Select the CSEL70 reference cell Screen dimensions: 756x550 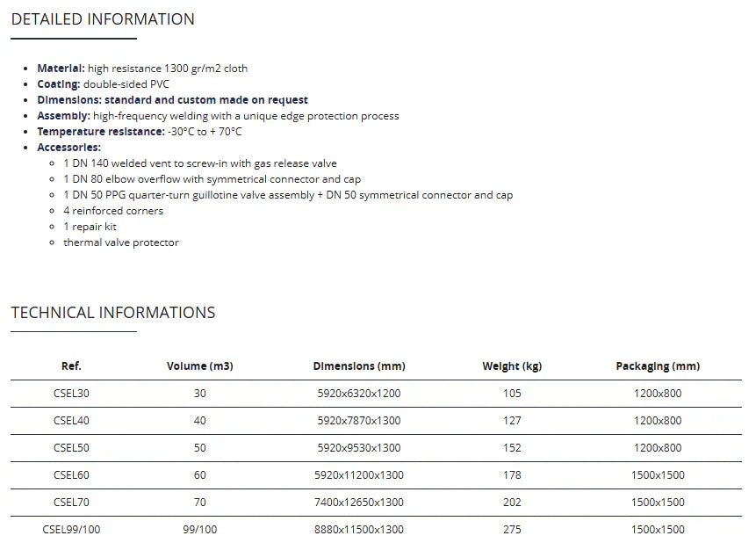tap(71, 503)
